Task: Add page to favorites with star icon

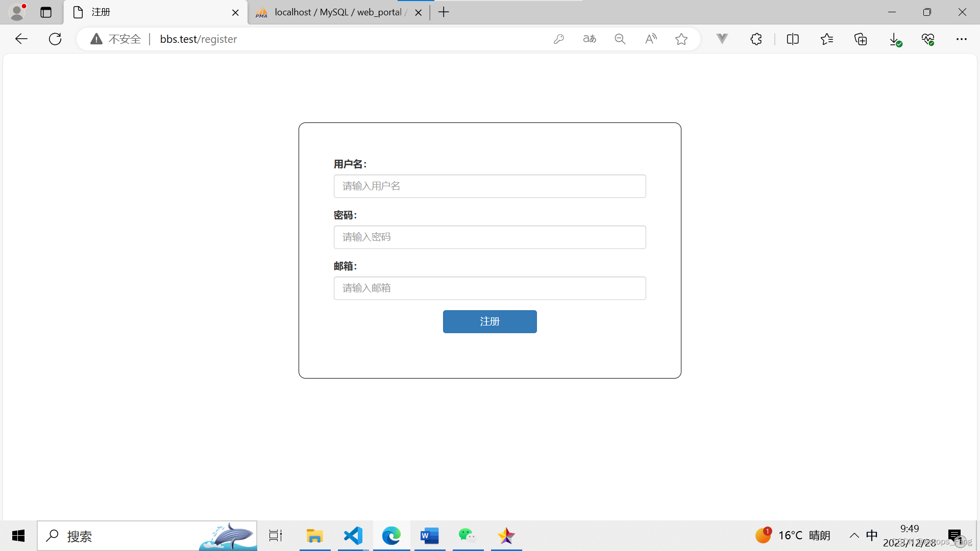Action: 681,39
